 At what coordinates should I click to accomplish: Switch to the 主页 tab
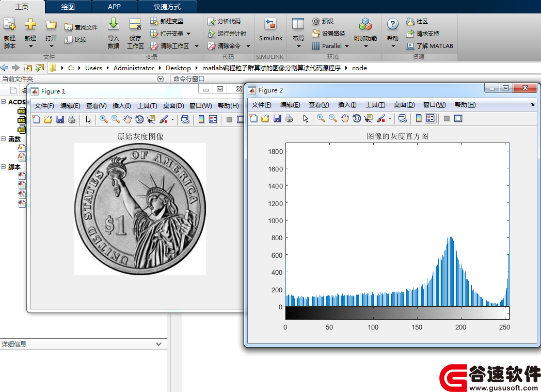(x=22, y=7)
